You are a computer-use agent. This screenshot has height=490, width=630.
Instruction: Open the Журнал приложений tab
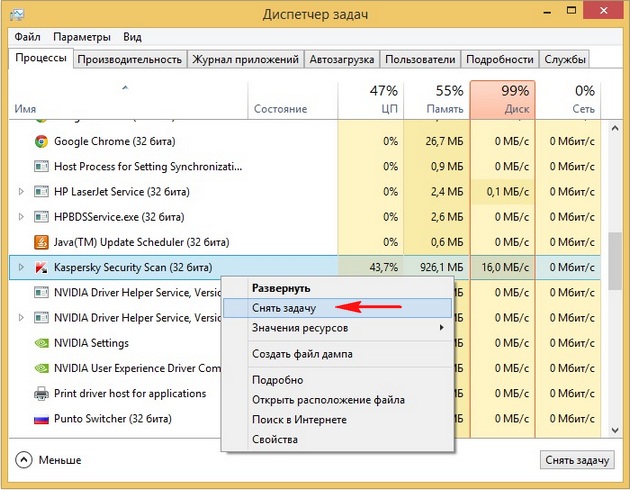click(245, 59)
